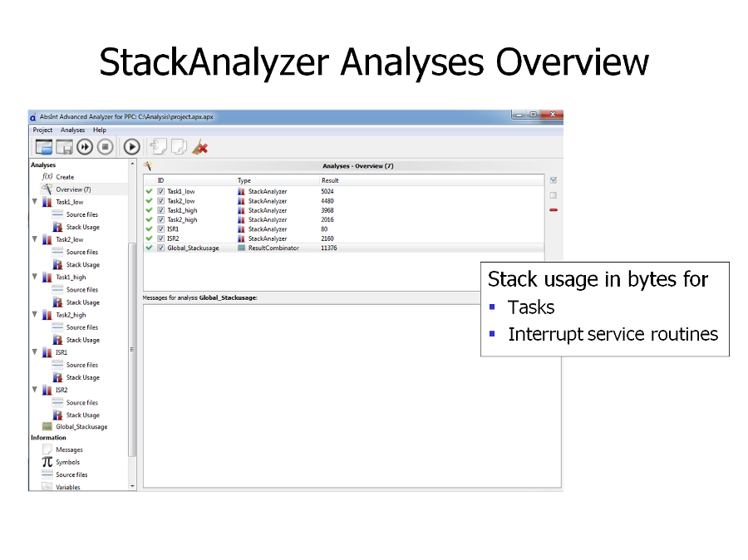Open Source files under Information
Screen dimensions: 748x560
71,474
